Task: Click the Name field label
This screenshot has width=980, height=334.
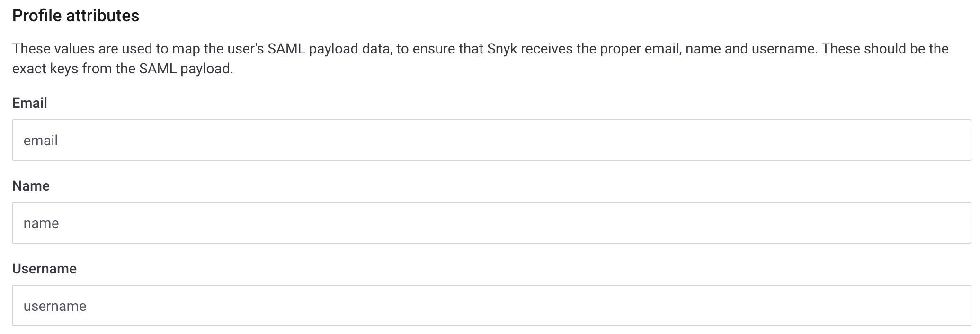Action: pos(31,185)
